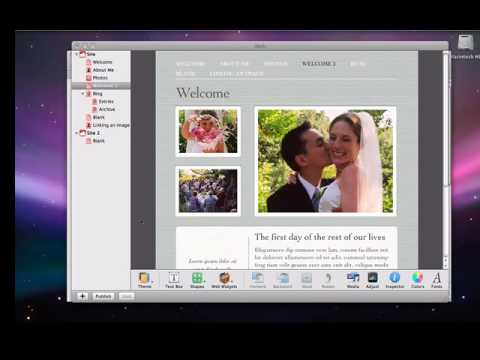Click ABOUT ME in page navigation menu
This screenshot has height=360, width=480.
pyautogui.click(x=234, y=64)
